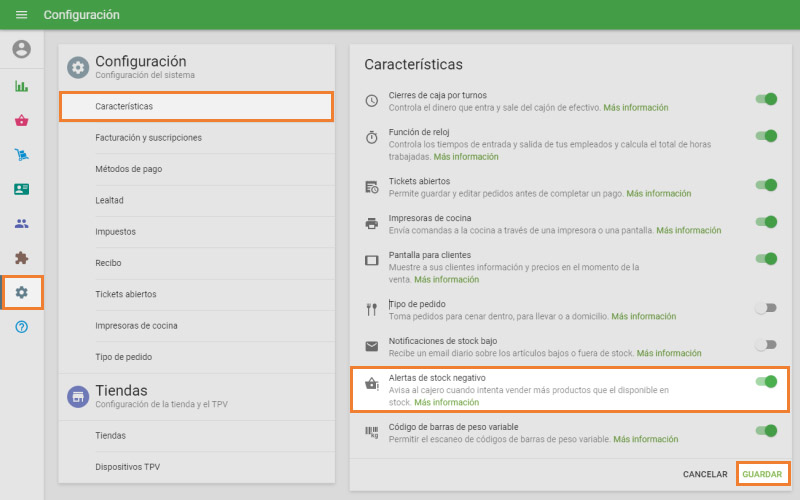Open the customers people icon
800x500 pixels.
21,224
